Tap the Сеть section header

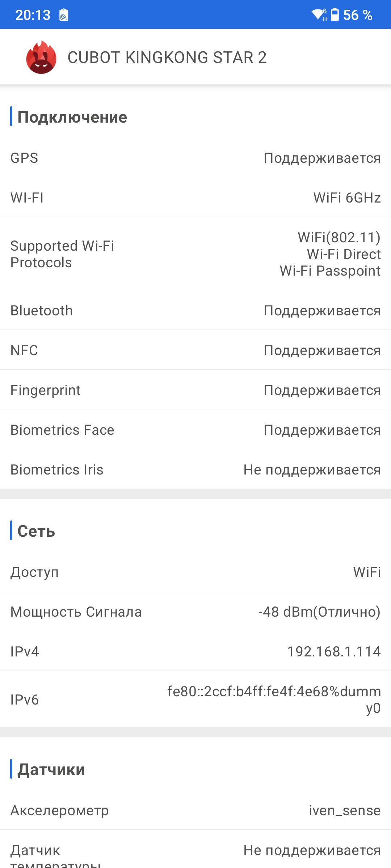tap(36, 531)
